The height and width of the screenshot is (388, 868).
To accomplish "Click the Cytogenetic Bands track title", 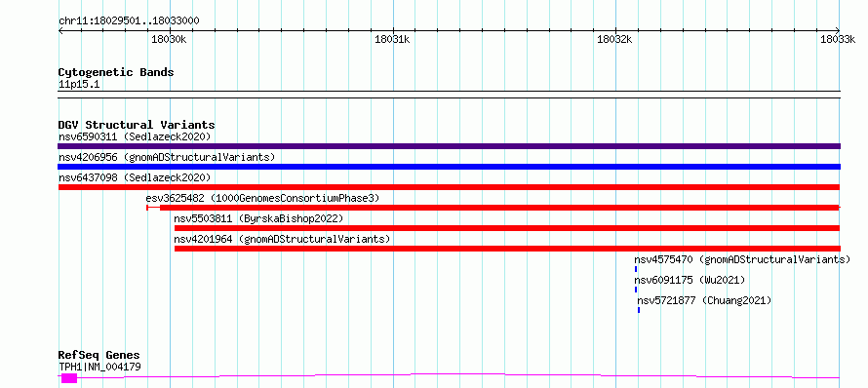I will click(116, 72).
